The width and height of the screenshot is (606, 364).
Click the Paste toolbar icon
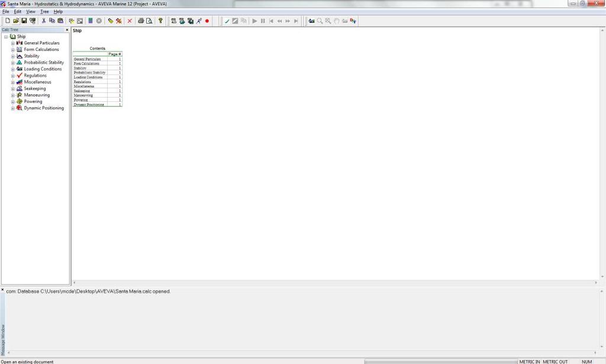tap(60, 21)
